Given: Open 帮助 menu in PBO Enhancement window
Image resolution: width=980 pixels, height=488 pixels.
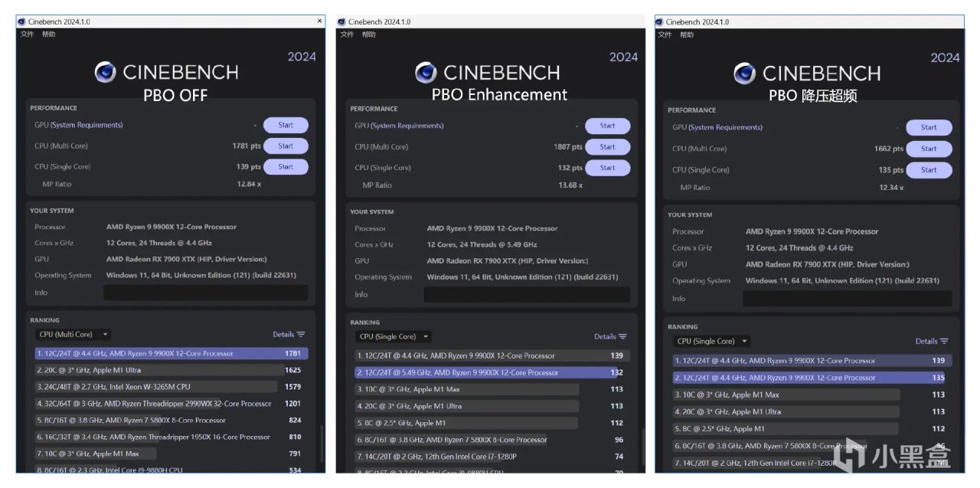Looking at the screenshot, I should (369, 34).
